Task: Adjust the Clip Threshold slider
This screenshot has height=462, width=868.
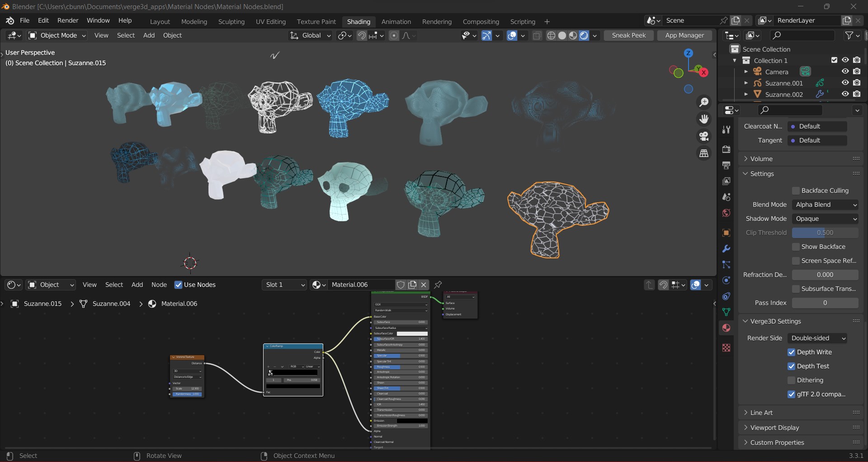Action: point(826,233)
